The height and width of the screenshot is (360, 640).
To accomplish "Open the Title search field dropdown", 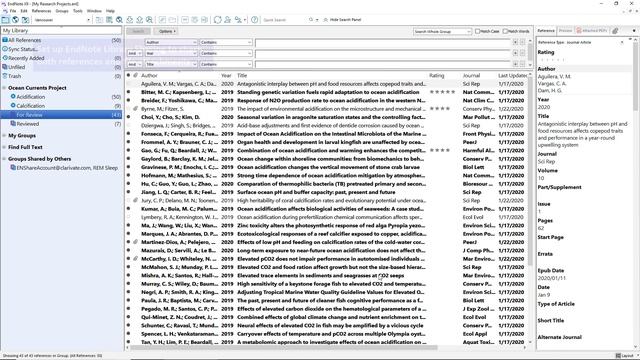I will [x=171, y=64].
